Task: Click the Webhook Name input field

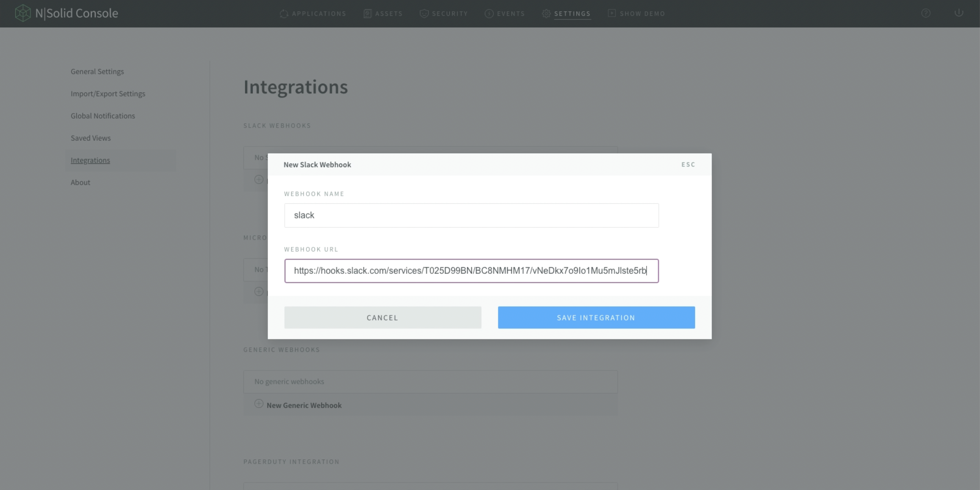Action: pos(471,216)
